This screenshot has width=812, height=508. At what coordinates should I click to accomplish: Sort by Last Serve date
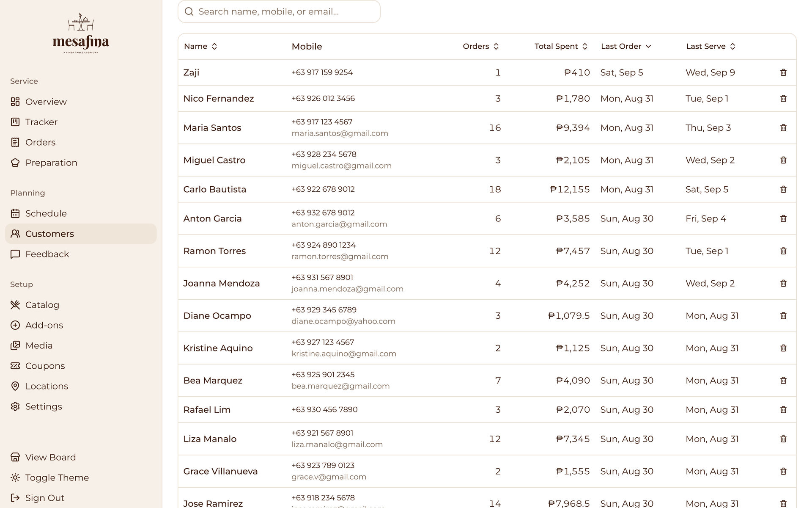711,46
